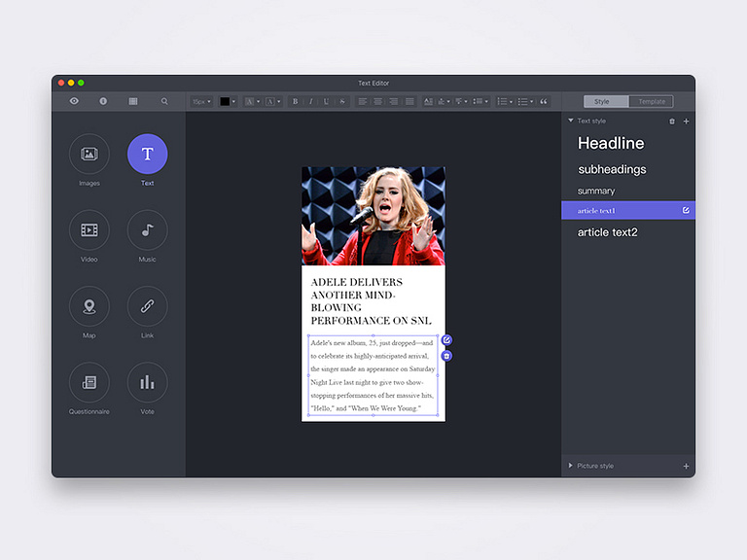This screenshot has width=747, height=560.
Task: Switch to the Template tab
Action: tap(652, 101)
